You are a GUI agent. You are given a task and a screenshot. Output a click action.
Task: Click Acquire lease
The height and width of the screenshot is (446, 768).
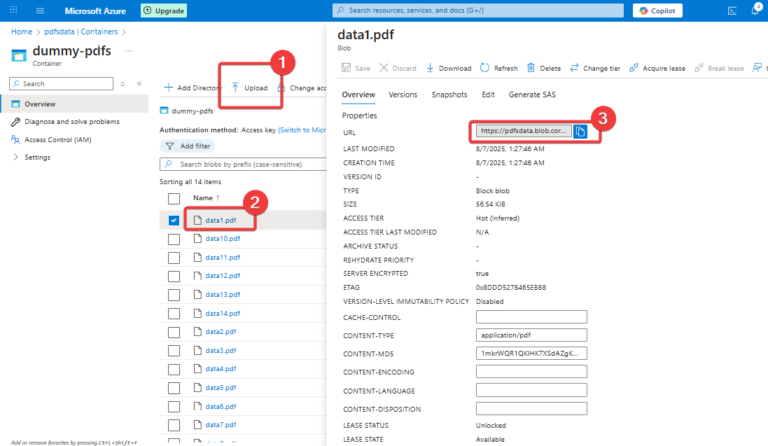[657, 68]
